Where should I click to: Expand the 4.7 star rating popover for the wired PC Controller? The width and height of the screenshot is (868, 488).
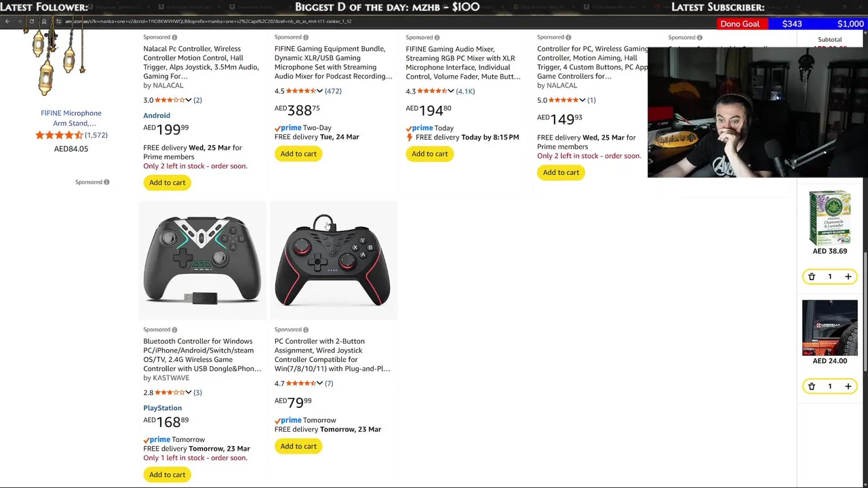(x=319, y=384)
